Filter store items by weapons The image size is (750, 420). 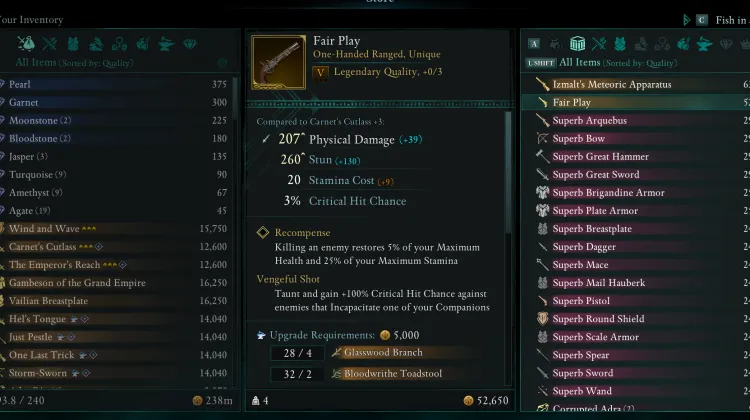click(x=600, y=44)
